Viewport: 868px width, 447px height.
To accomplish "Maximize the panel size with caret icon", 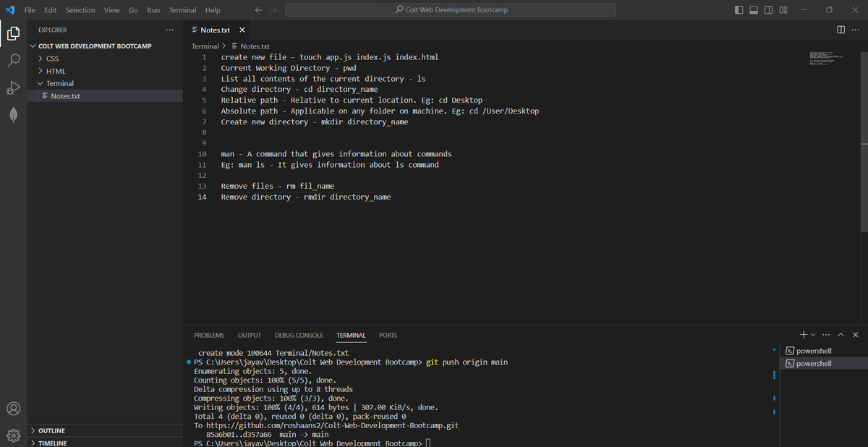I will coord(841,335).
